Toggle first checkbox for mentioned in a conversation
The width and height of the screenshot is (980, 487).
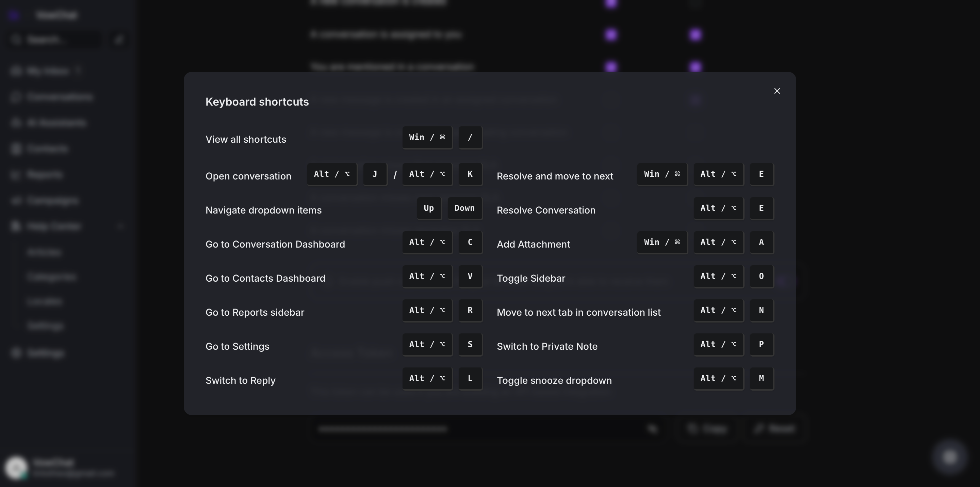click(x=611, y=67)
